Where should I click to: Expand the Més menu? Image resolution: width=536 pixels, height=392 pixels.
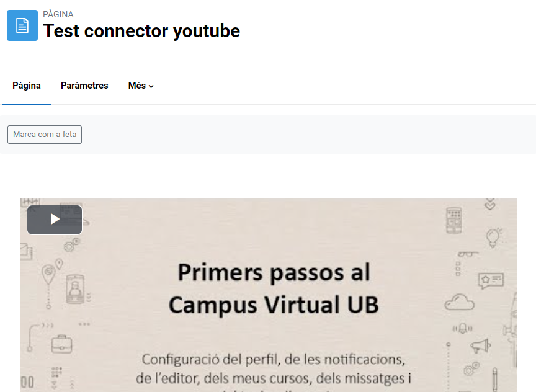pos(141,86)
